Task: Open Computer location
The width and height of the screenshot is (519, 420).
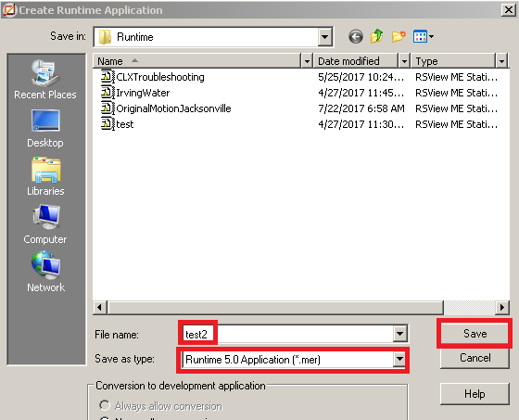Action: coord(45,224)
